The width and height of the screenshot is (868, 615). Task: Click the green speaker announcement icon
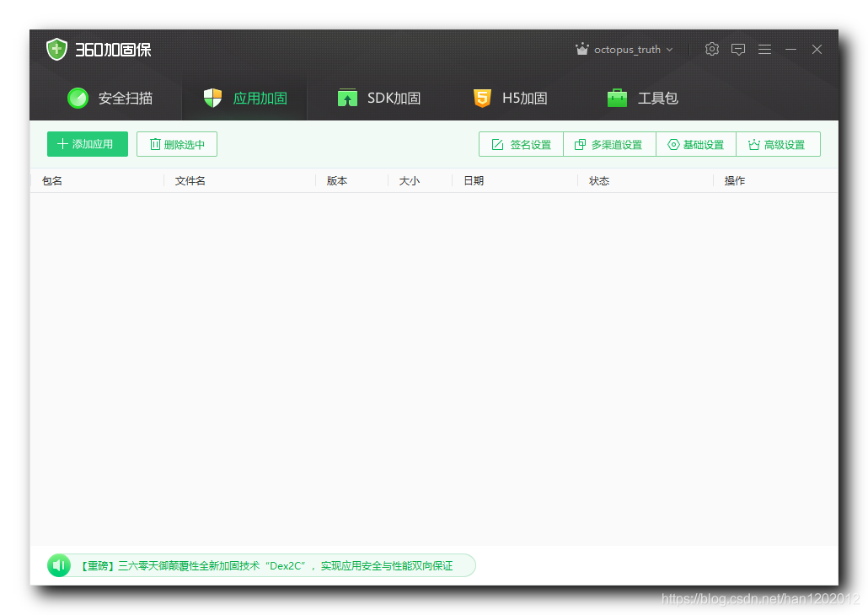[x=59, y=565]
